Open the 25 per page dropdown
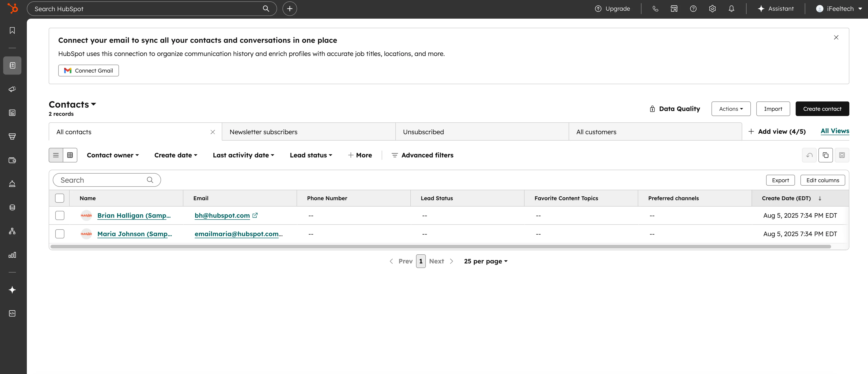Viewport: 868px width, 374px height. point(485,261)
